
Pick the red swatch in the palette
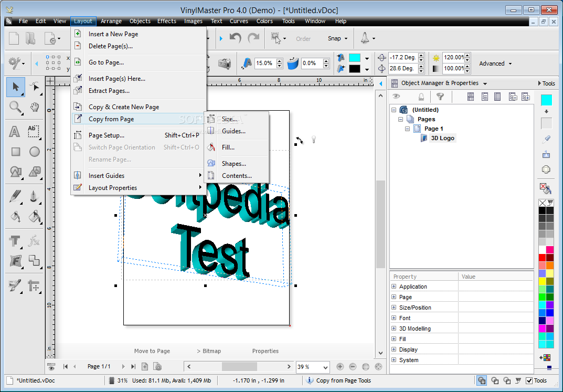542,257
